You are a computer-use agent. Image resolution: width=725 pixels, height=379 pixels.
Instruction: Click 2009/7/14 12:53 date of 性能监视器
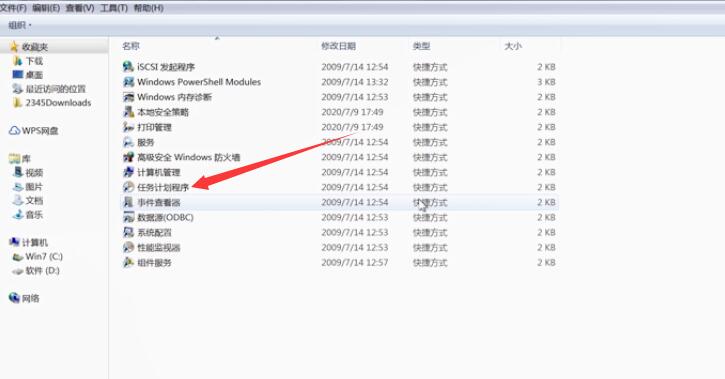point(355,247)
